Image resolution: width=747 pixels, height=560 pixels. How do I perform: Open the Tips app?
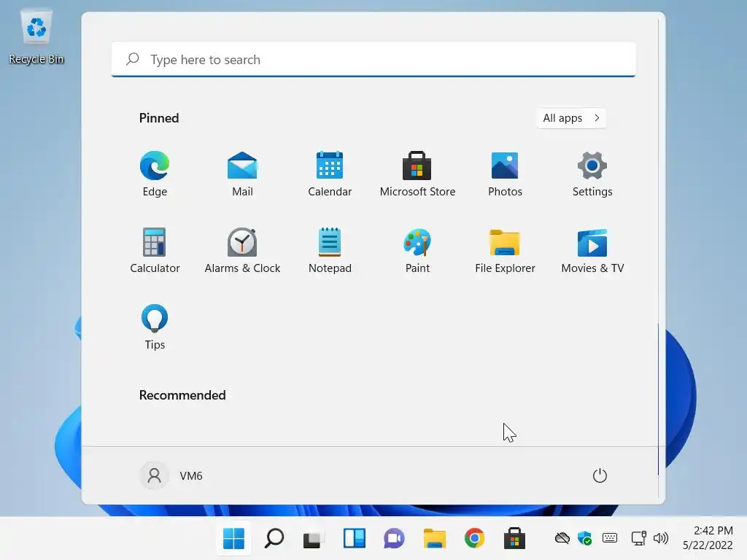(155, 327)
